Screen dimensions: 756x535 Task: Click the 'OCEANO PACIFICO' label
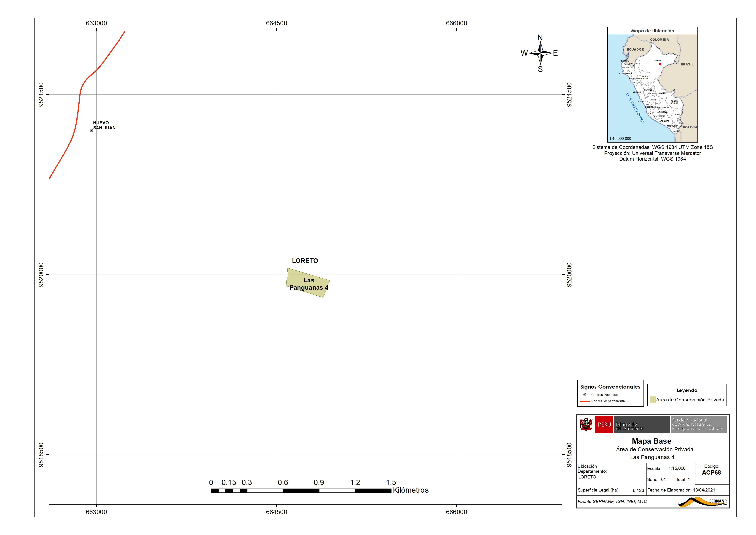pyautogui.click(x=635, y=108)
